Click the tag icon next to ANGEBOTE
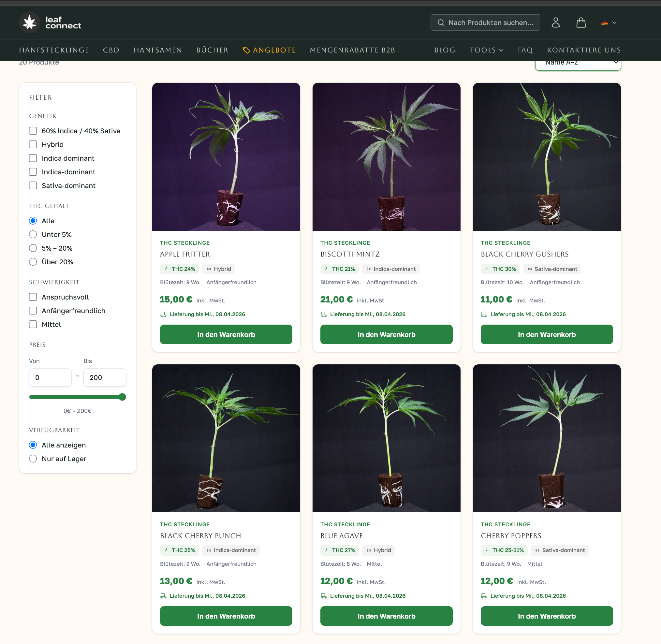This screenshot has height=644, width=661. tap(246, 50)
